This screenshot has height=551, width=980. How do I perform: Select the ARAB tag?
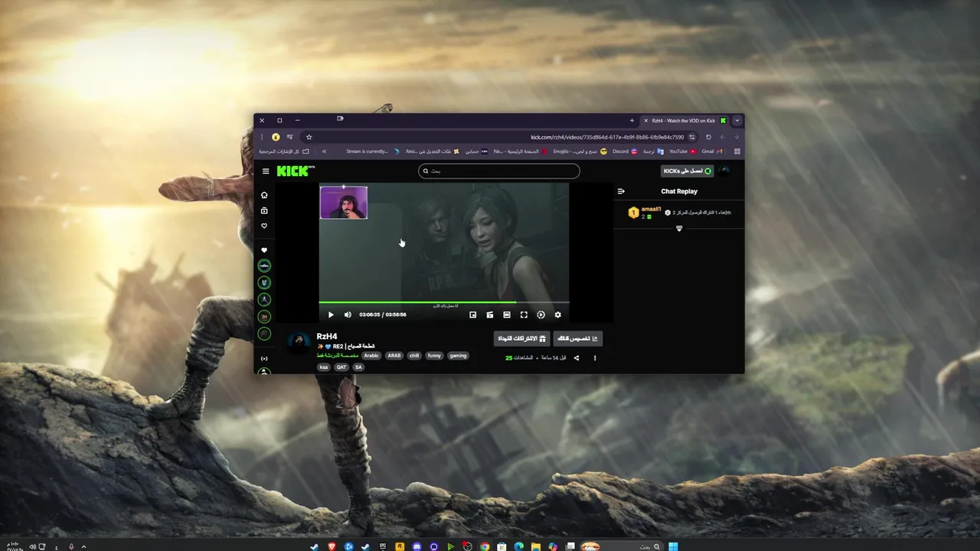pos(394,356)
